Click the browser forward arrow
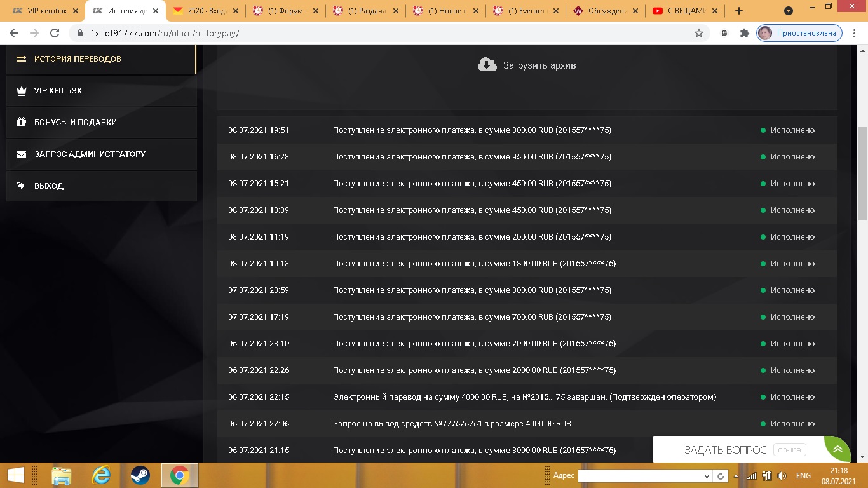This screenshot has height=488, width=868. 34,33
